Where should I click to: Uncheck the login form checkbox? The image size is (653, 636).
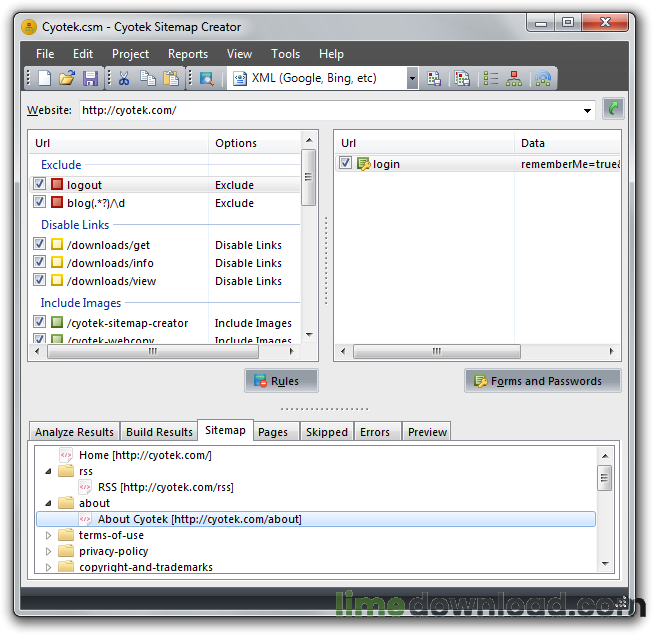345,163
